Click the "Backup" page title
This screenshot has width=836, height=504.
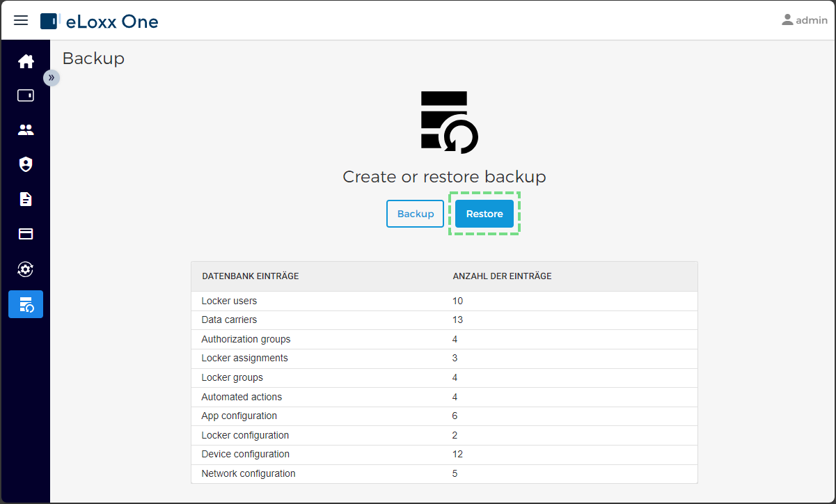93,58
